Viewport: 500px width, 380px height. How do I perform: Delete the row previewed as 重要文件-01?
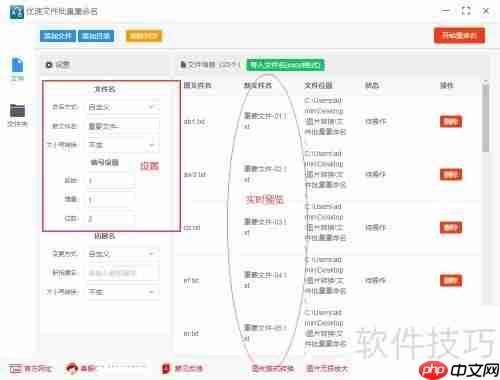coord(451,122)
